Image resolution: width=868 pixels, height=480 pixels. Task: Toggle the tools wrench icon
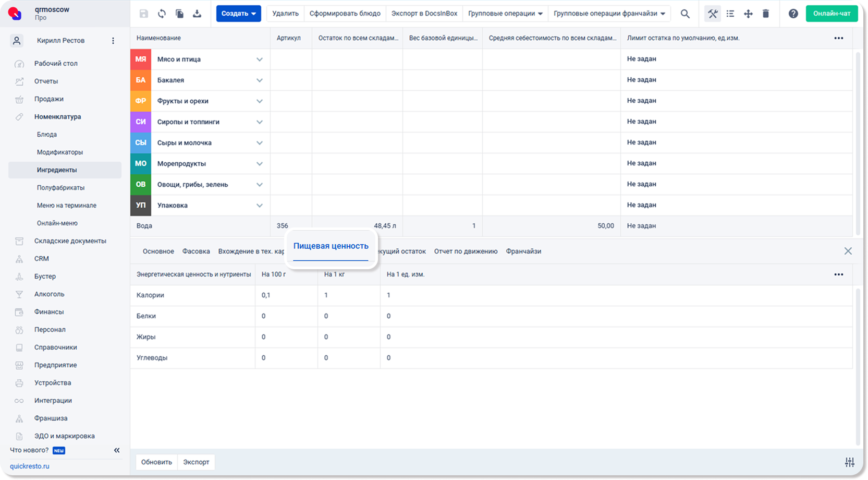tap(713, 14)
